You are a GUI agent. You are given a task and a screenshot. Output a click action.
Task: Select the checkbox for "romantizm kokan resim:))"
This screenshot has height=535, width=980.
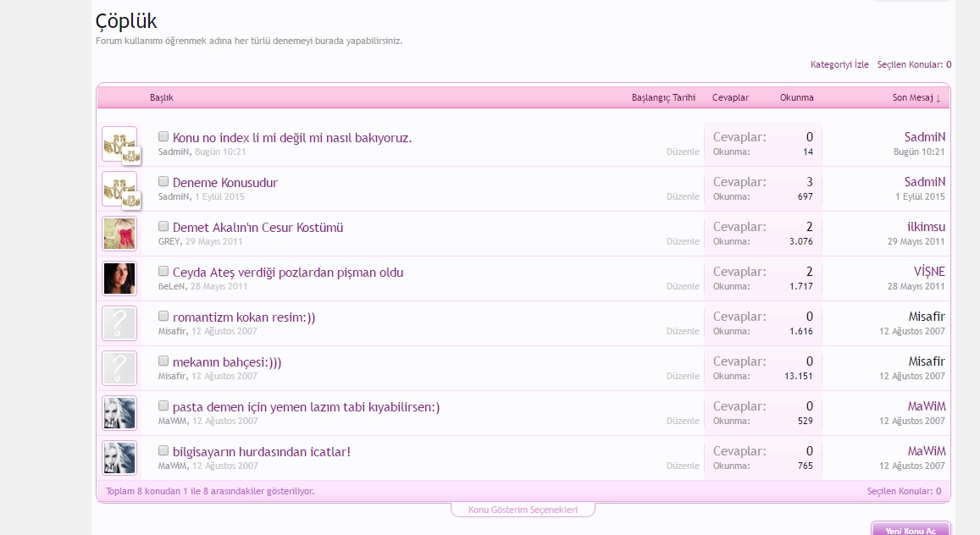[163, 316]
